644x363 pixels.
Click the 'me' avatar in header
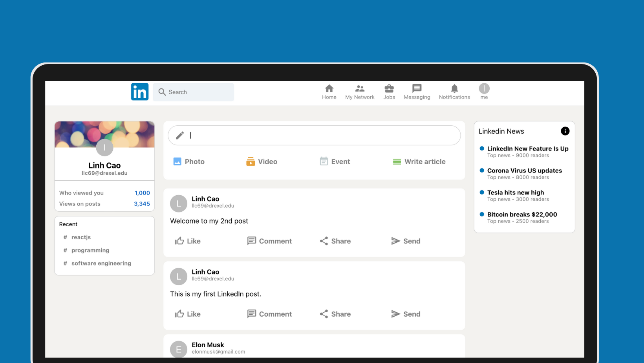484,88
